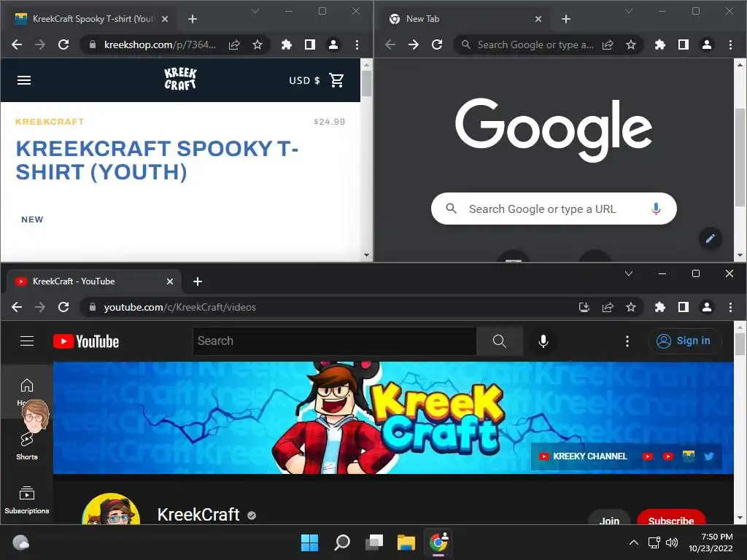Search YouTube with voice microphone
The width and height of the screenshot is (747, 560).
[x=543, y=341]
